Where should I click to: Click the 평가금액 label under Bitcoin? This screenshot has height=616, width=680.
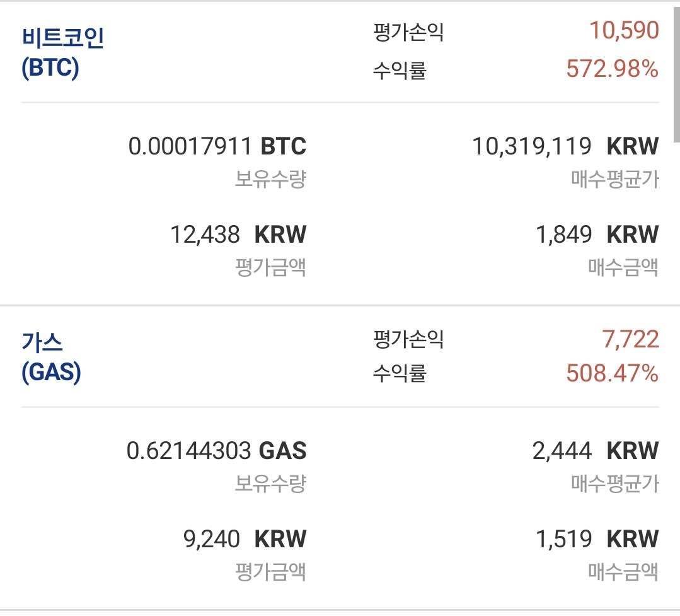coord(270,267)
